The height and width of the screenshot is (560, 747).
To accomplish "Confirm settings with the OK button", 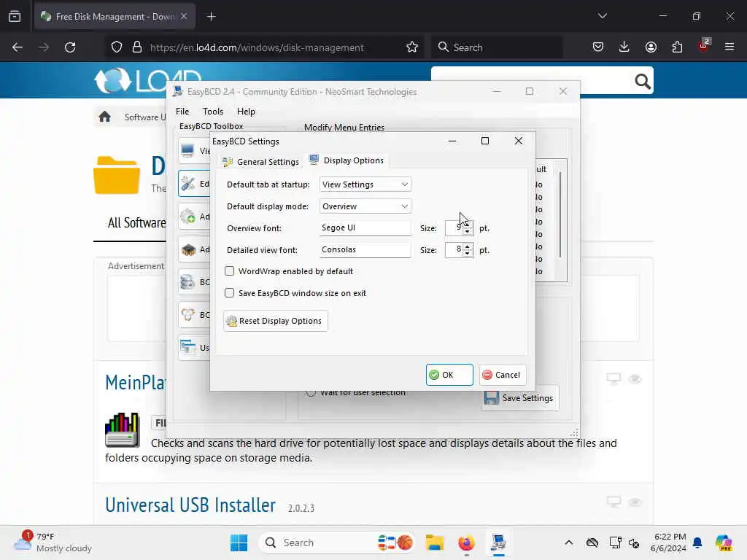I will pyautogui.click(x=449, y=375).
